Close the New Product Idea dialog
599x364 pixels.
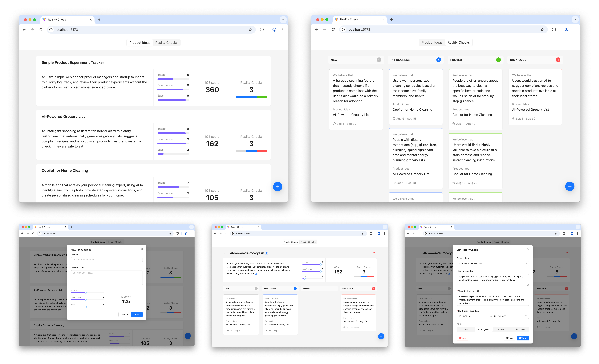click(142, 249)
